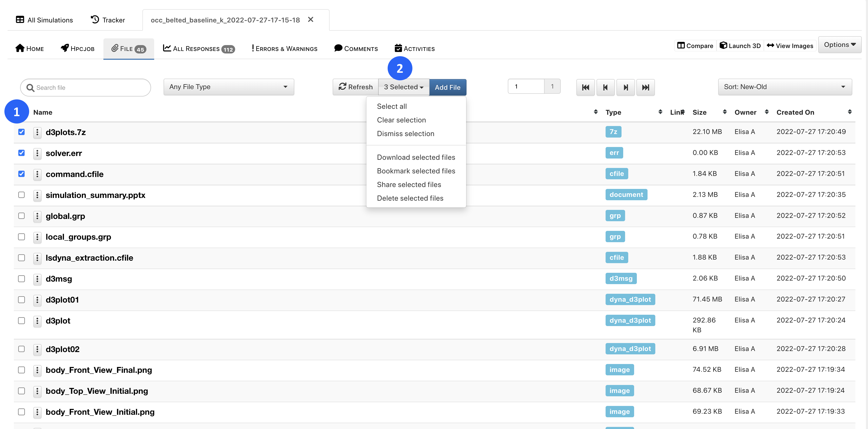Go to previous page of files
Screen dimensions: 868x429
(x=605, y=88)
